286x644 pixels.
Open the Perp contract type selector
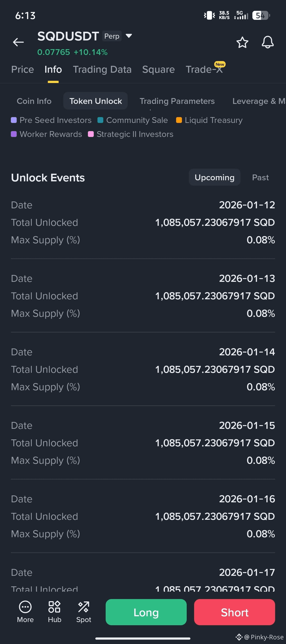[x=112, y=36]
